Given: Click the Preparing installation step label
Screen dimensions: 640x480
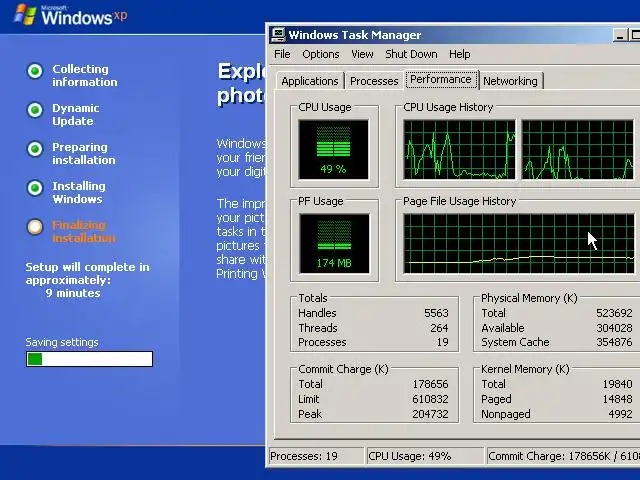Looking at the screenshot, I should coord(84,153).
